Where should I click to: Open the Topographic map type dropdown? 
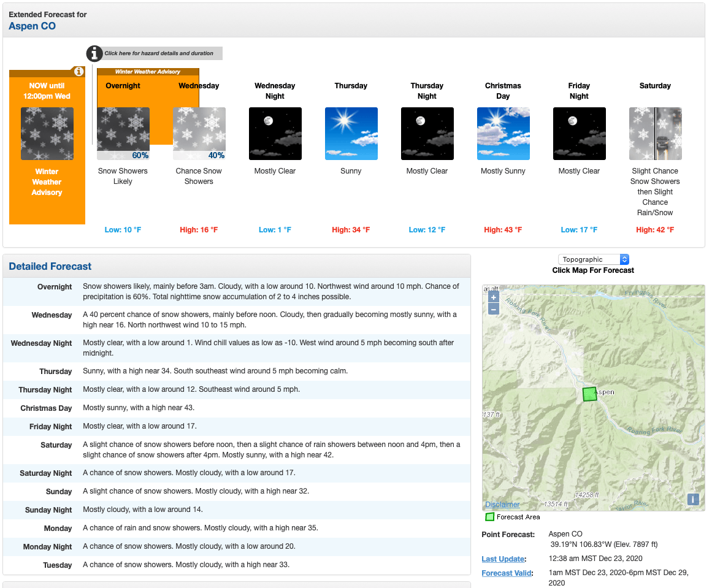point(594,259)
